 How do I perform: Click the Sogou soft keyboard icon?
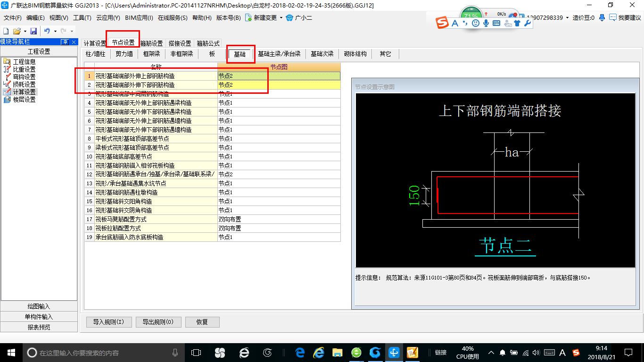click(x=496, y=23)
